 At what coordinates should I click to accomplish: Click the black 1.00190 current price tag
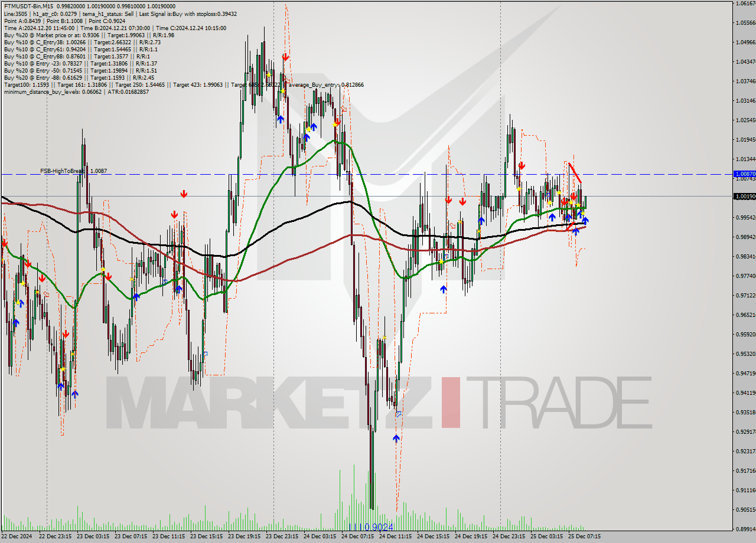coord(744,196)
